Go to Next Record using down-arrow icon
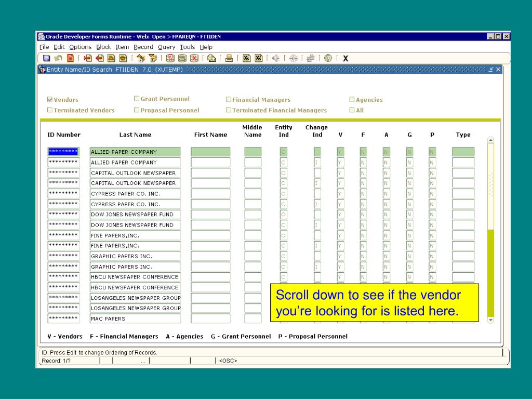 coord(123,58)
